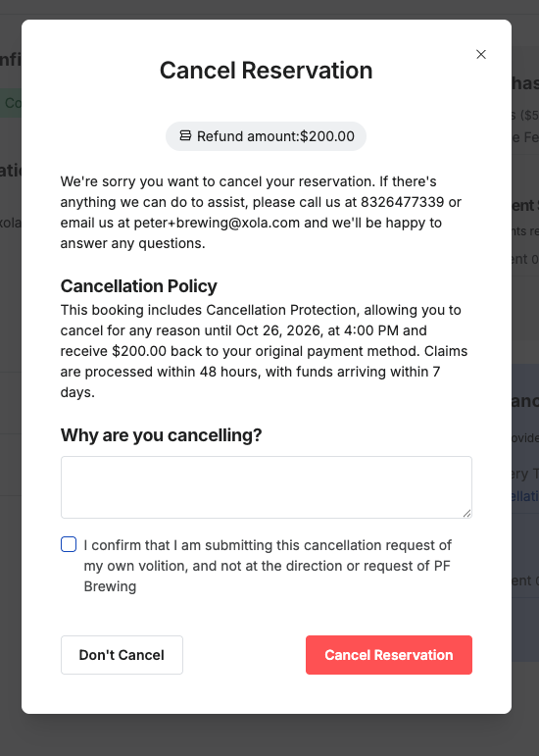Tick the own-volition confirmation checkbox

[x=69, y=544]
